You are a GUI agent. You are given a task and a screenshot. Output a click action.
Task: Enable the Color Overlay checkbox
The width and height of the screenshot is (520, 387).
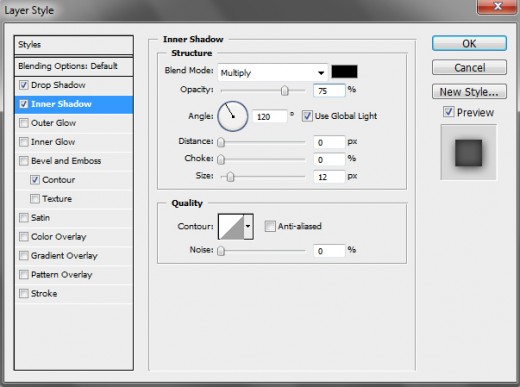click(24, 237)
